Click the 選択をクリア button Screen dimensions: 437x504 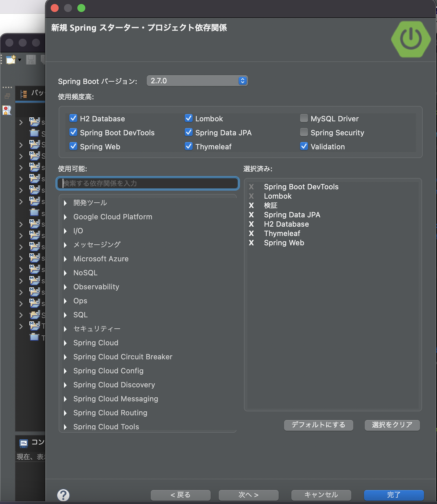(392, 425)
